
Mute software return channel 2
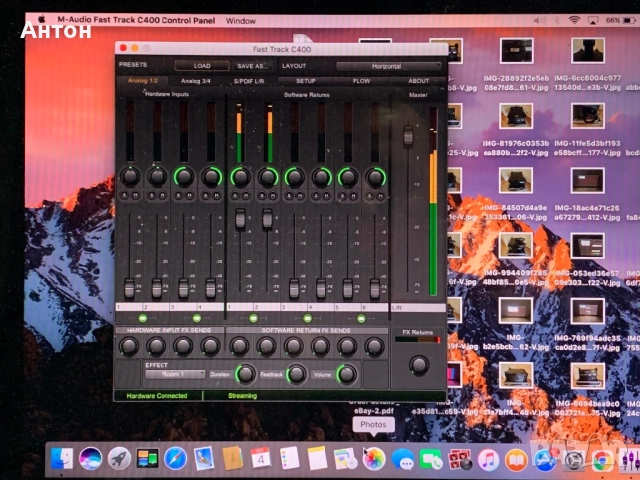(x=273, y=196)
